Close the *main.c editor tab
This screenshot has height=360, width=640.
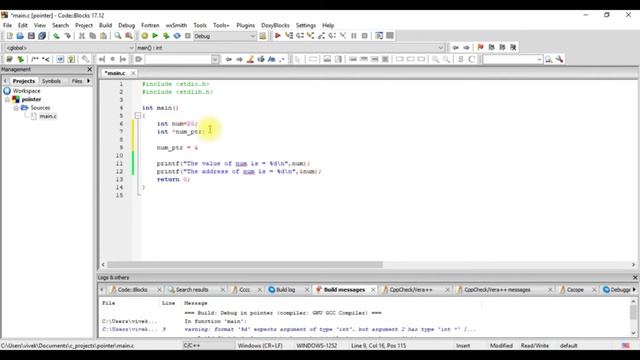pyautogui.click(x=133, y=73)
